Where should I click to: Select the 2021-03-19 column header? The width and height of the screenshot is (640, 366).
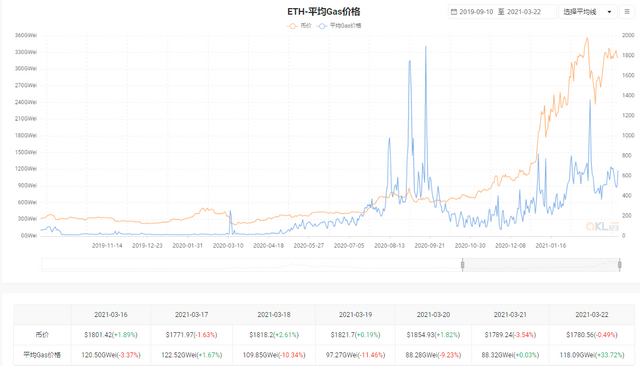(355, 315)
